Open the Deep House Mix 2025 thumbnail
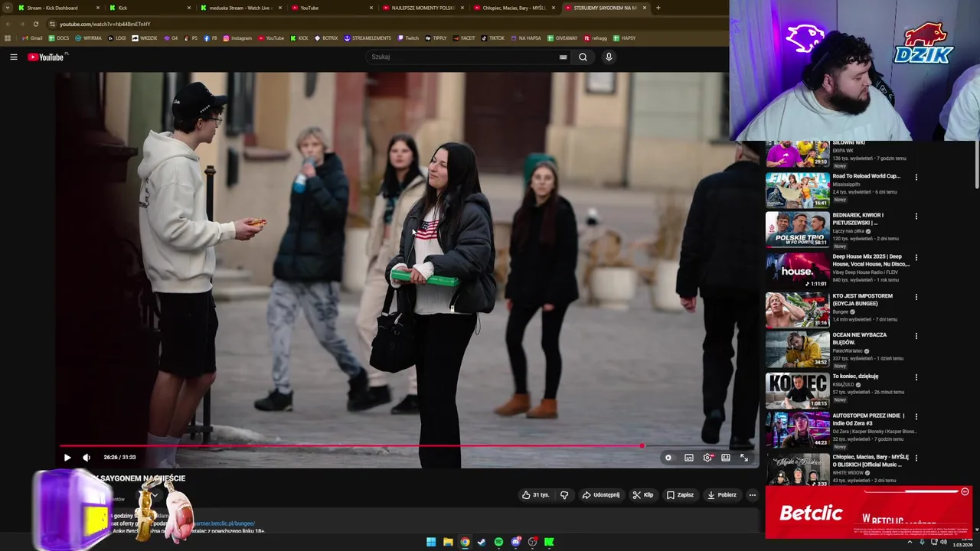This screenshot has height=551, width=980. (x=797, y=270)
